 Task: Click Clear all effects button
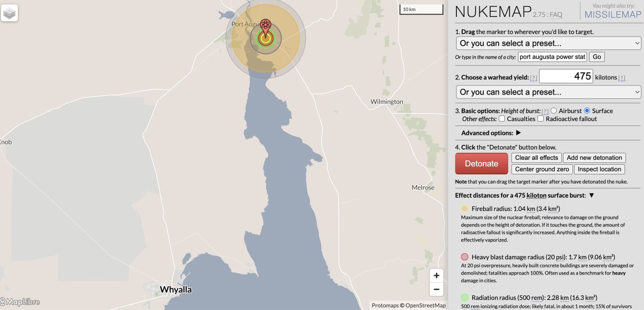(x=537, y=158)
